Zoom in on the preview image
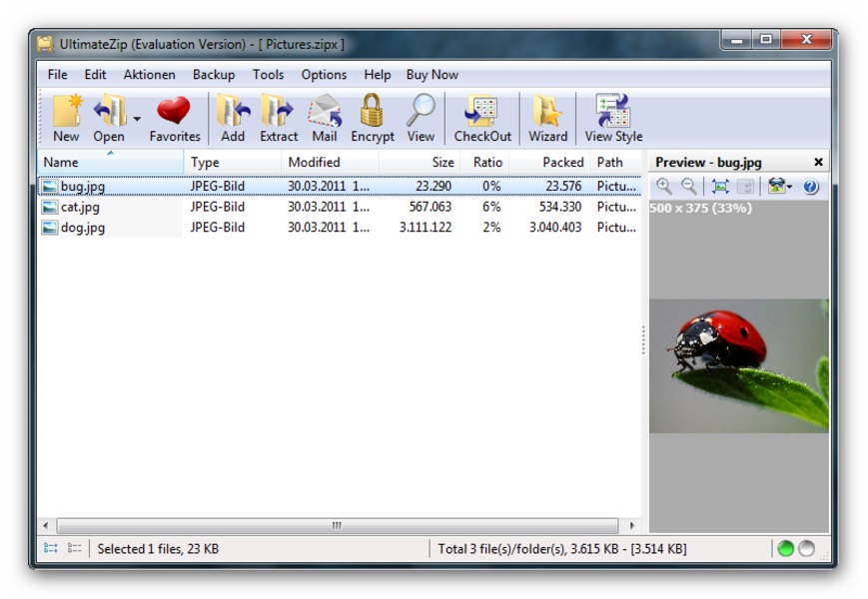The width and height of the screenshot is (868, 599). tap(664, 187)
